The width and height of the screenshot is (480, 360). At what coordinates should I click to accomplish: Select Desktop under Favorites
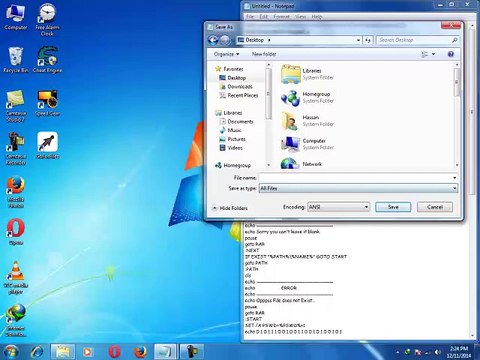[232, 78]
